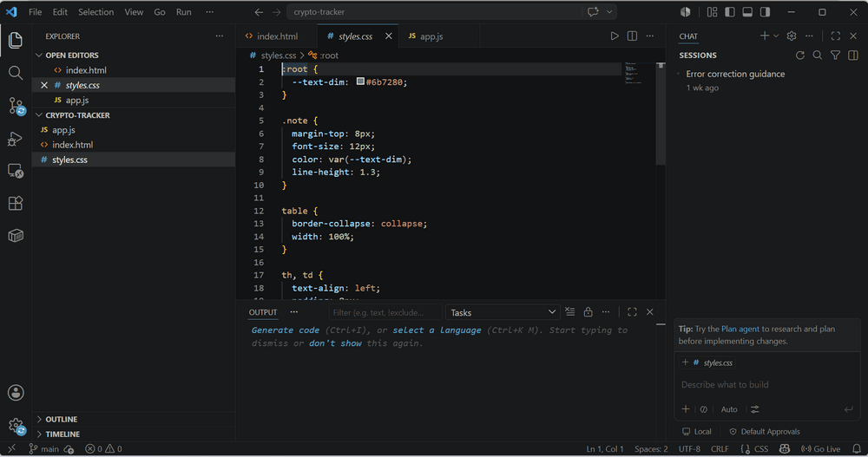Clear the output panel
868x457 pixels.
coord(570,312)
